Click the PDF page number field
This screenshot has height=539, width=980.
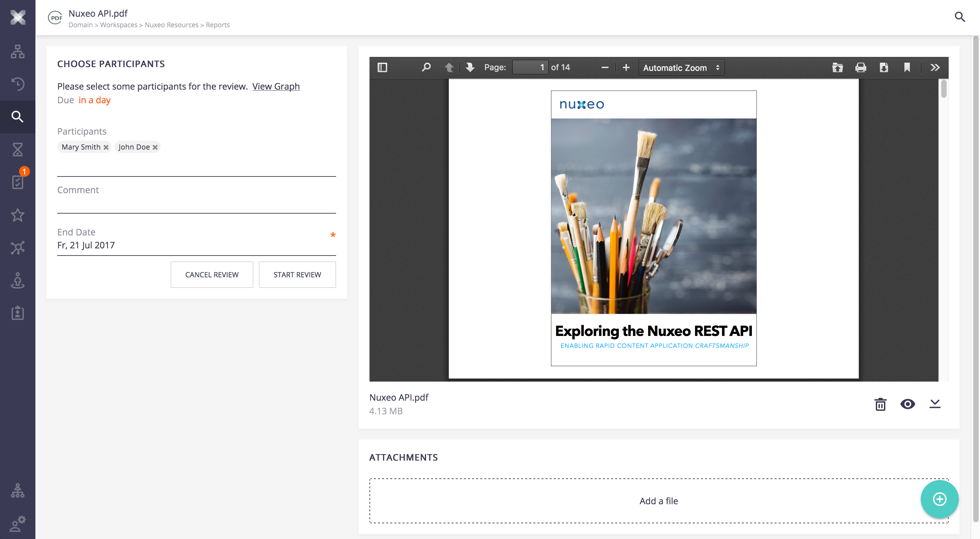point(530,67)
